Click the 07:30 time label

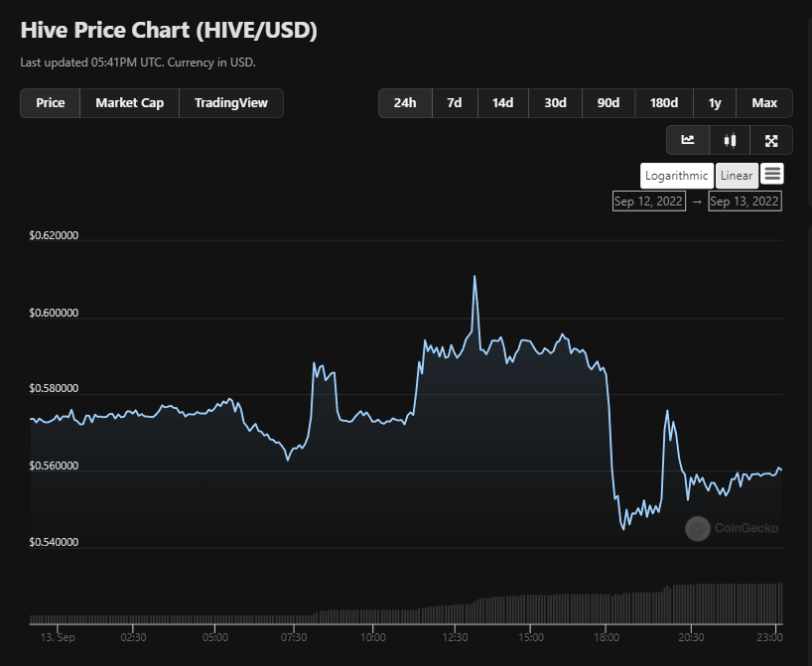(294, 637)
